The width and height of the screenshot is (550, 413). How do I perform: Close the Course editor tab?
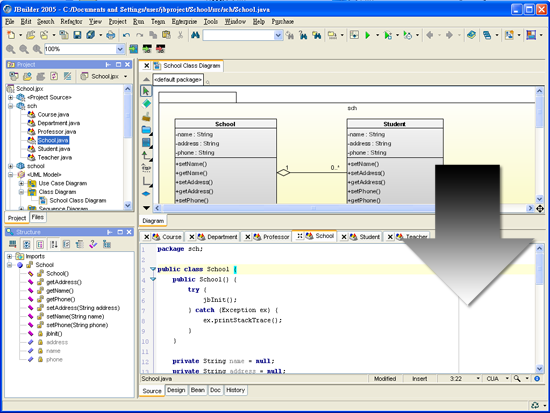pos(147,237)
